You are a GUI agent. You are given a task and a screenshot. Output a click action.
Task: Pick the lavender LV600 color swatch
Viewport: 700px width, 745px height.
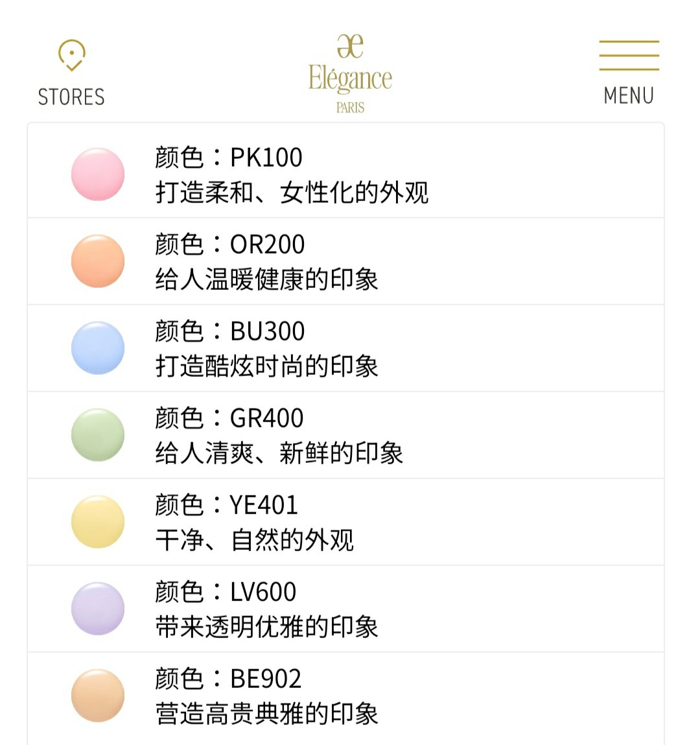pos(98,608)
